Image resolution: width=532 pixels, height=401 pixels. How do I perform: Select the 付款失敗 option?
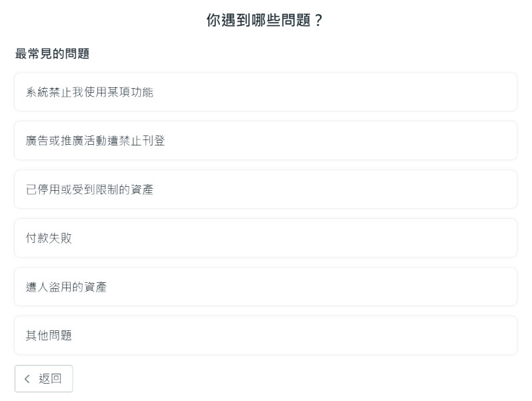(x=265, y=238)
